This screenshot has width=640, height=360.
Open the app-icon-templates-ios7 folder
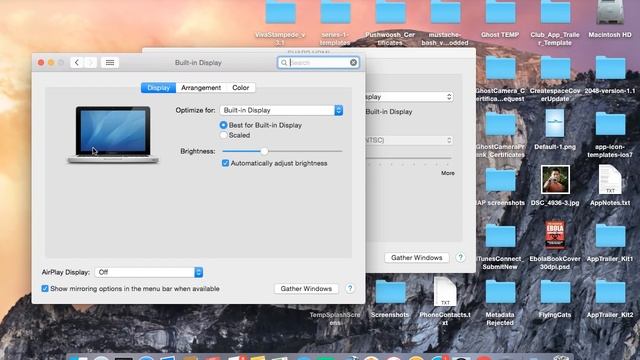pos(610,124)
